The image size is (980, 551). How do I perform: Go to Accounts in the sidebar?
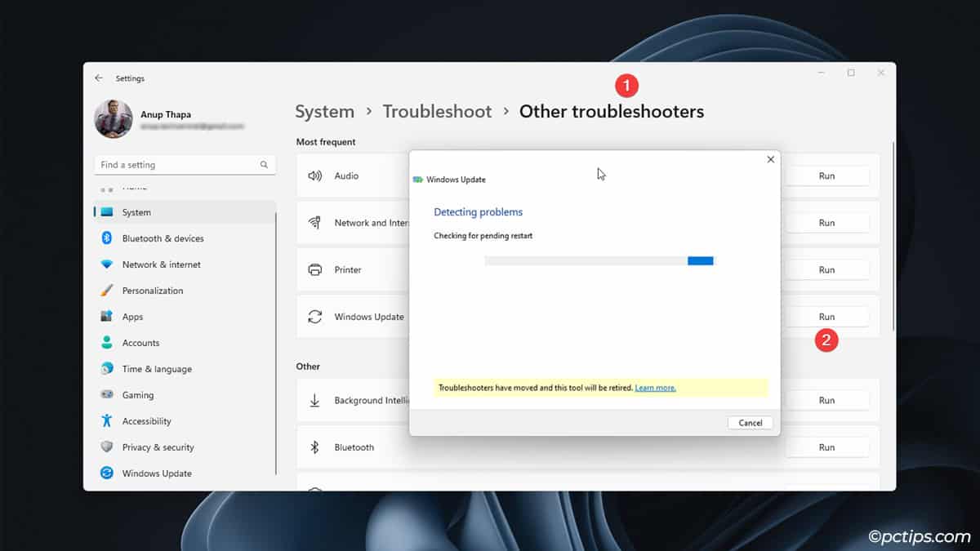pyautogui.click(x=140, y=343)
